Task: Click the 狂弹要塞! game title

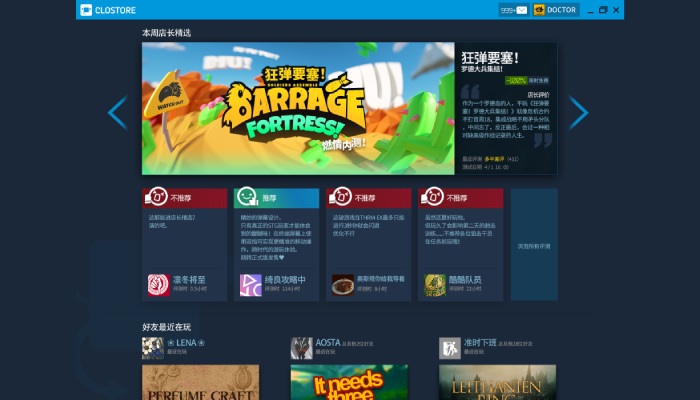Action: (x=490, y=58)
